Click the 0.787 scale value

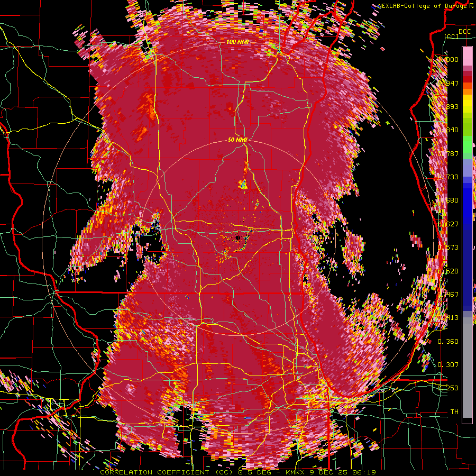[x=448, y=153]
